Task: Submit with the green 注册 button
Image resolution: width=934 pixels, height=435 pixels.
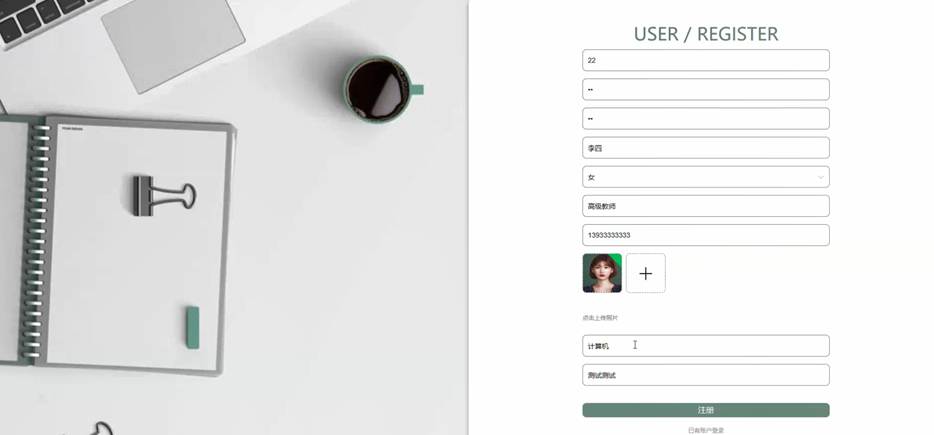Action: click(706, 410)
